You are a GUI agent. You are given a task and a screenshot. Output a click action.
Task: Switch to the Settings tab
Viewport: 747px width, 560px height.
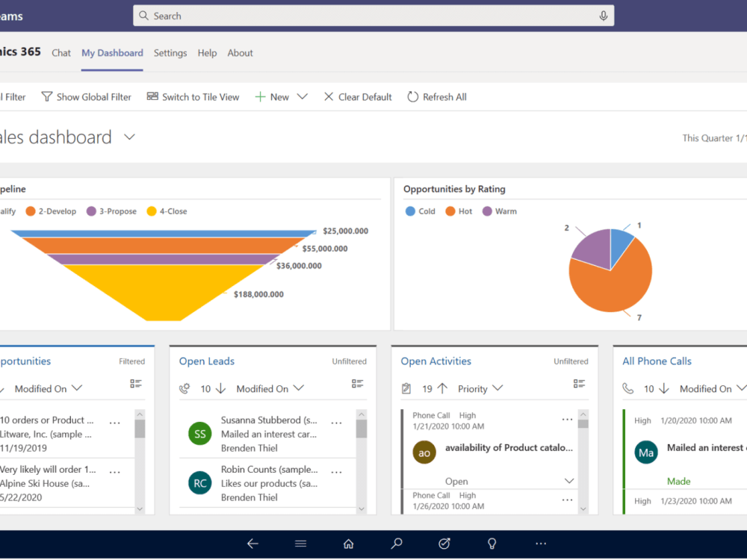170,52
